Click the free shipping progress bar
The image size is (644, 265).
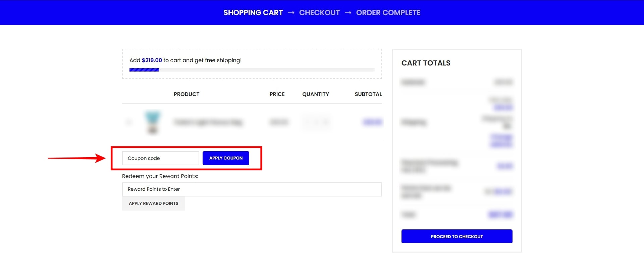click(x=252, y=70)
